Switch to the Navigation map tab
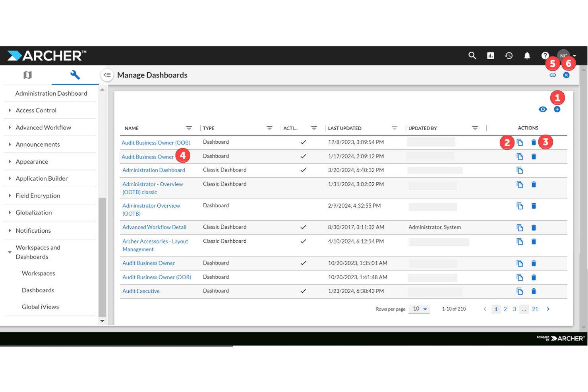This screenshot has width=588, height=392. point(27,75)
